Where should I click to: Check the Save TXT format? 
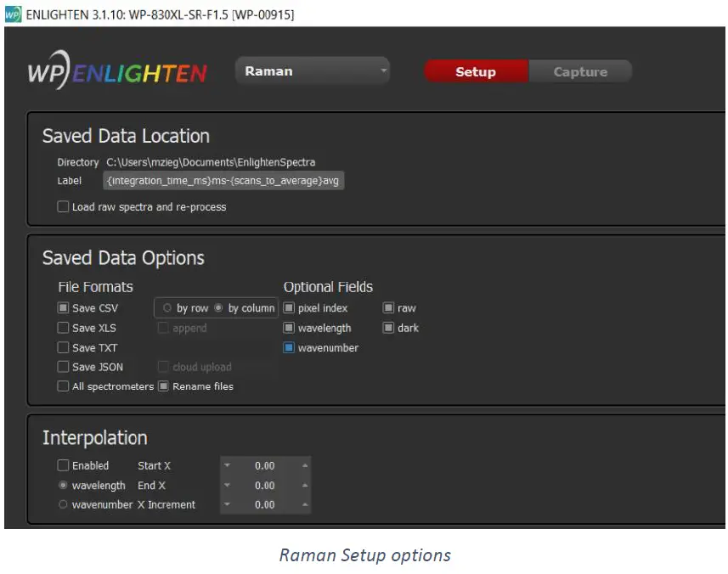(64, 347)
